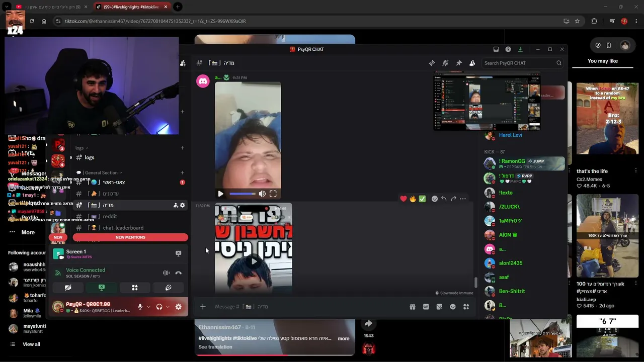Toggle channel notification mute bell
644x362 pixels.
coord(445,63)
